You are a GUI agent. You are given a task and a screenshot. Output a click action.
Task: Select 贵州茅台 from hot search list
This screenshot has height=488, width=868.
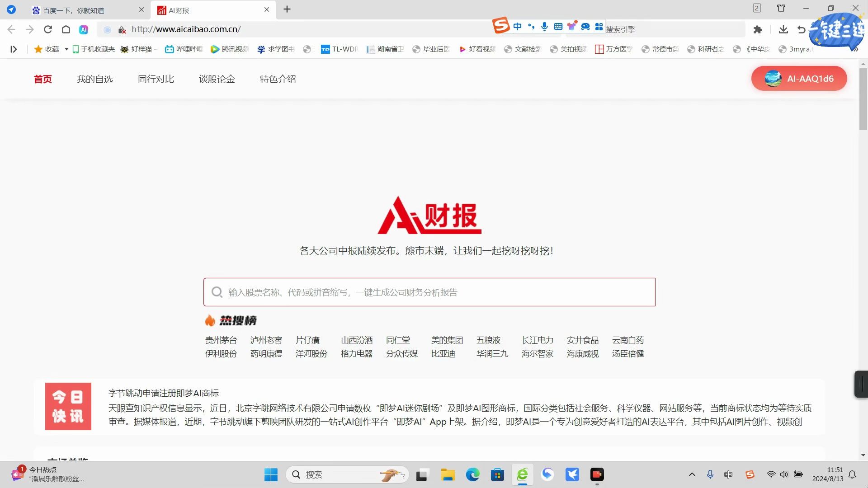click(x=221, y=340)
